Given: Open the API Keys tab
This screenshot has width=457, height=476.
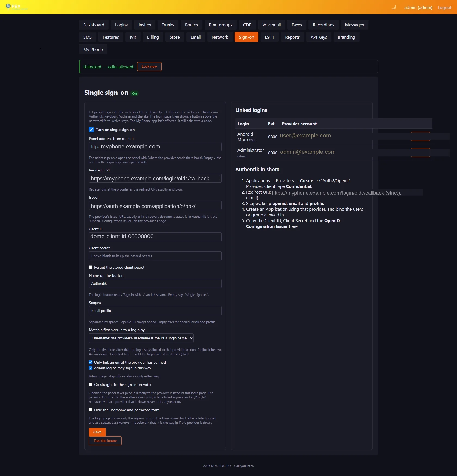Looking at the screenshot, I should (x=319, y=37).
